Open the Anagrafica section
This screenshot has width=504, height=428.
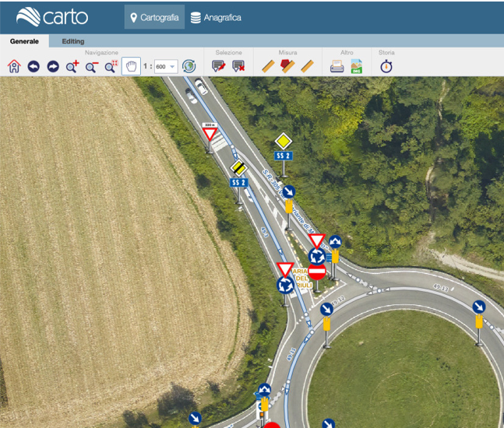click(x=216, y=17)
